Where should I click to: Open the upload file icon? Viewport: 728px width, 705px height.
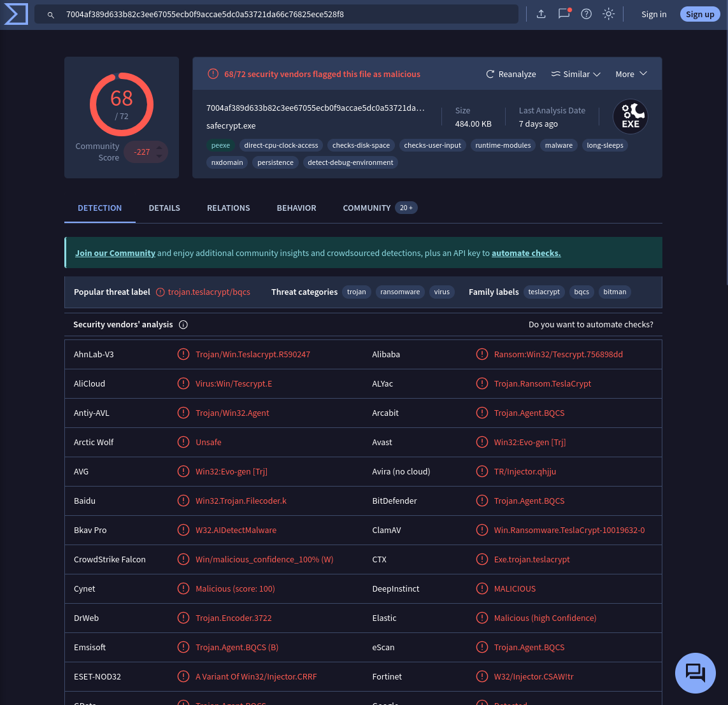pos(541,14)
